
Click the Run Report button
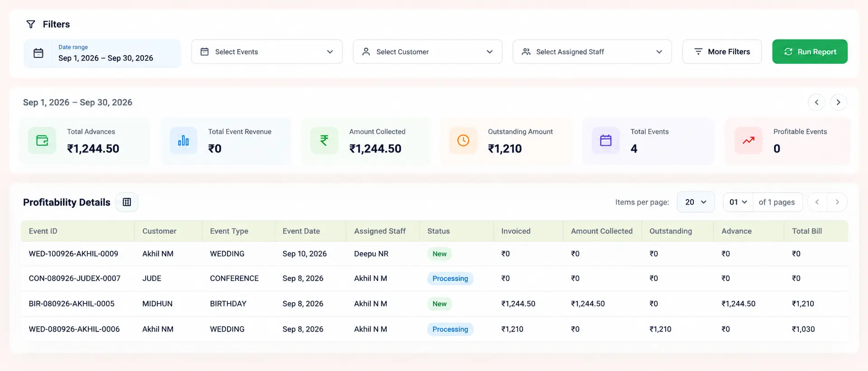pyautogui.click(x=810, y=52)
